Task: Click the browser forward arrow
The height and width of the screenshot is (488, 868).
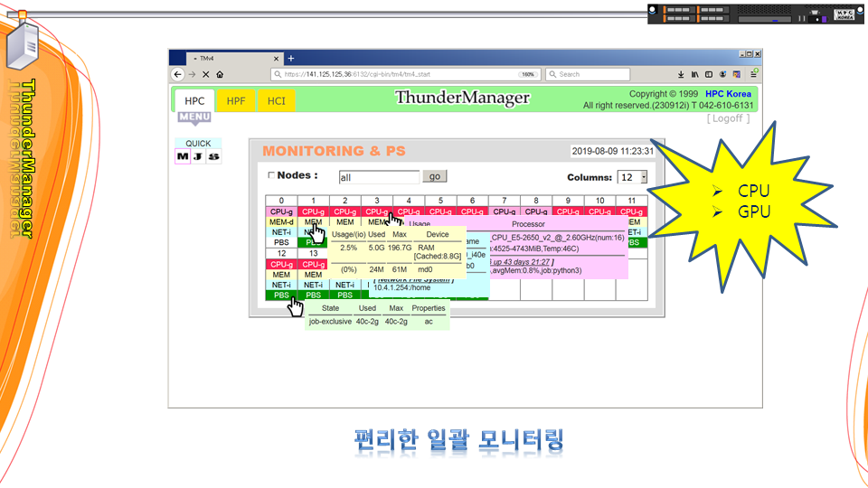Action: pos(192,74)
